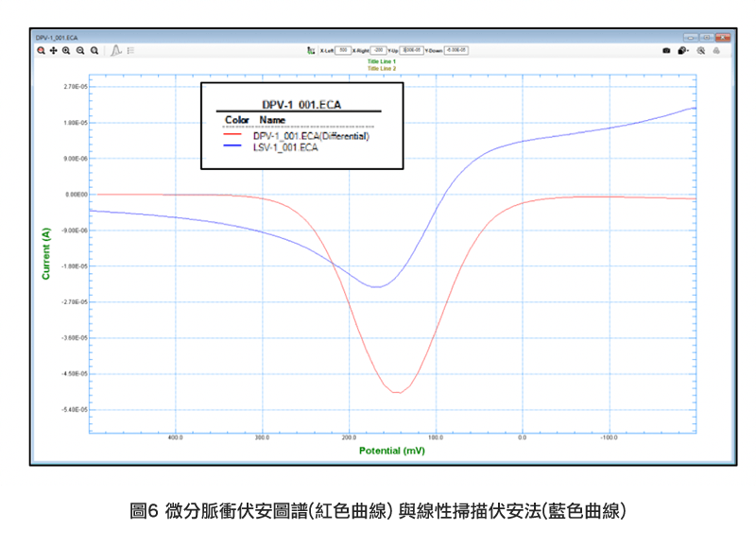Click the Potential (mV) axis label
This screenshot has width=756, height=547.
coord(393,452)
